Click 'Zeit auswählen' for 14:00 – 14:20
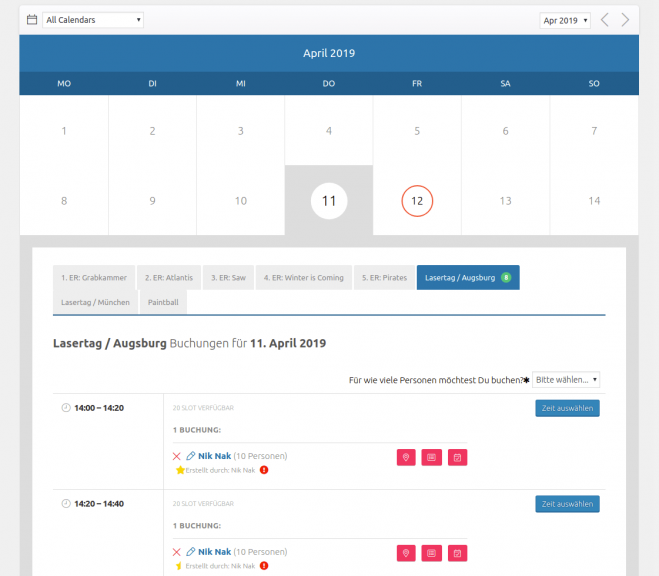The image size is (659, 576). tap(567, 408)
